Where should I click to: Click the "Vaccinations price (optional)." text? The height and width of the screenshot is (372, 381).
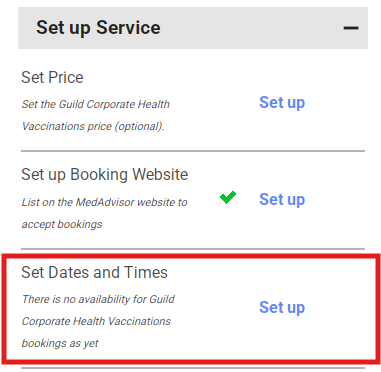pyautogui.click(x=93, y=127)
